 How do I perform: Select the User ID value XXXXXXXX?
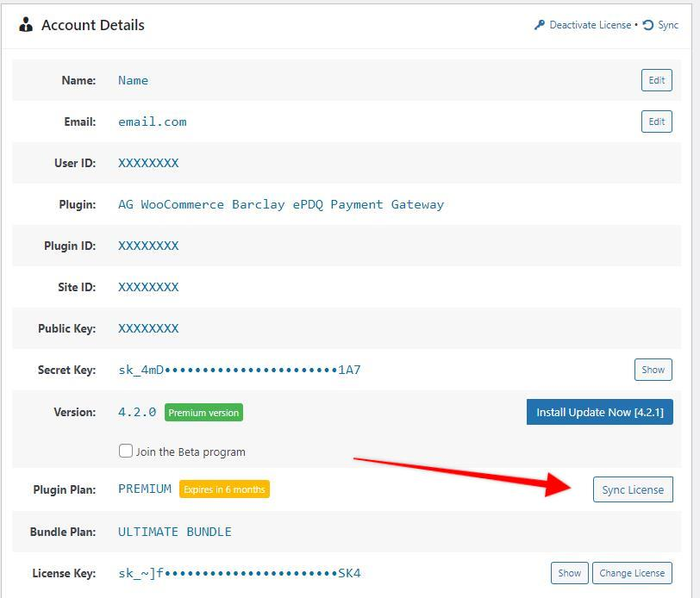[x=148, y=164]
